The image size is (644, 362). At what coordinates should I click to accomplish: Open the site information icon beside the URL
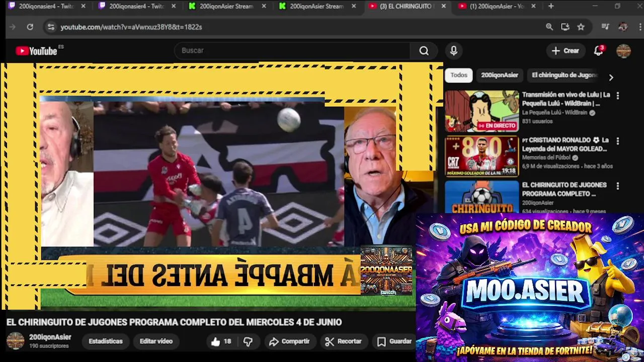51,27
